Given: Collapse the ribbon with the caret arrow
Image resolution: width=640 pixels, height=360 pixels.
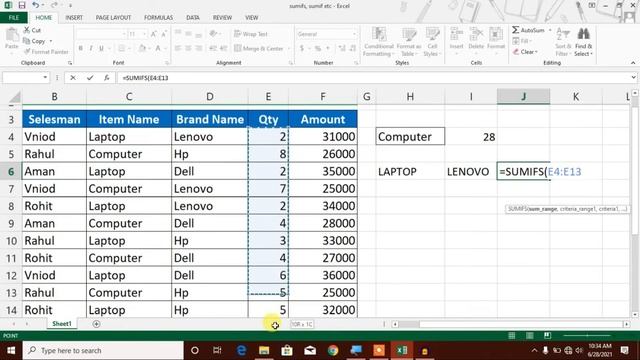Looking at the screenshot, I should [633, 63].
